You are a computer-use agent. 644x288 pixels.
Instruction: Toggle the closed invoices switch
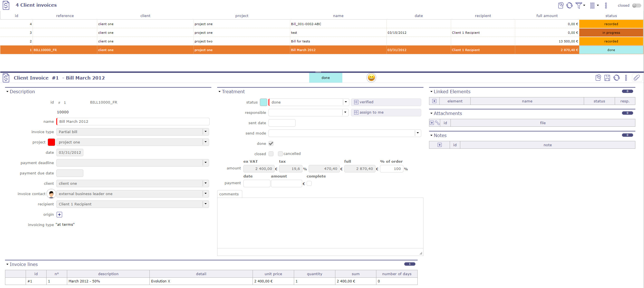[x=636, y=5]
